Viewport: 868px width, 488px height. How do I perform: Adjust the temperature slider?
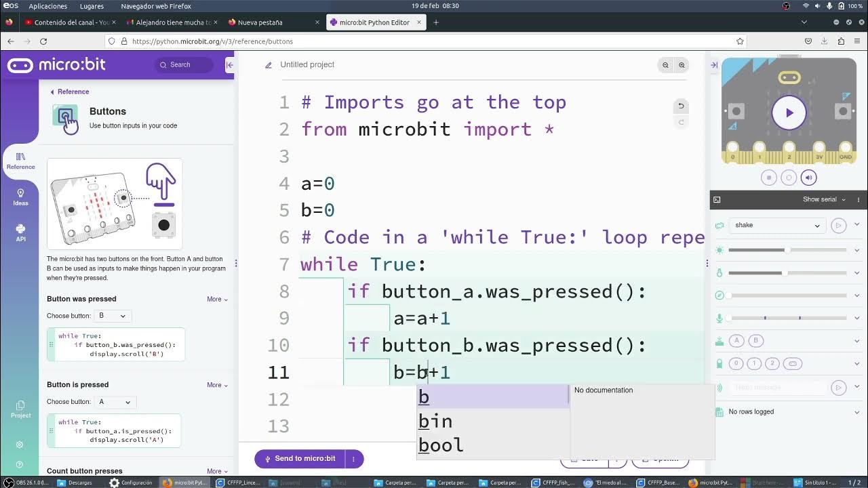[x=788, y=273]
